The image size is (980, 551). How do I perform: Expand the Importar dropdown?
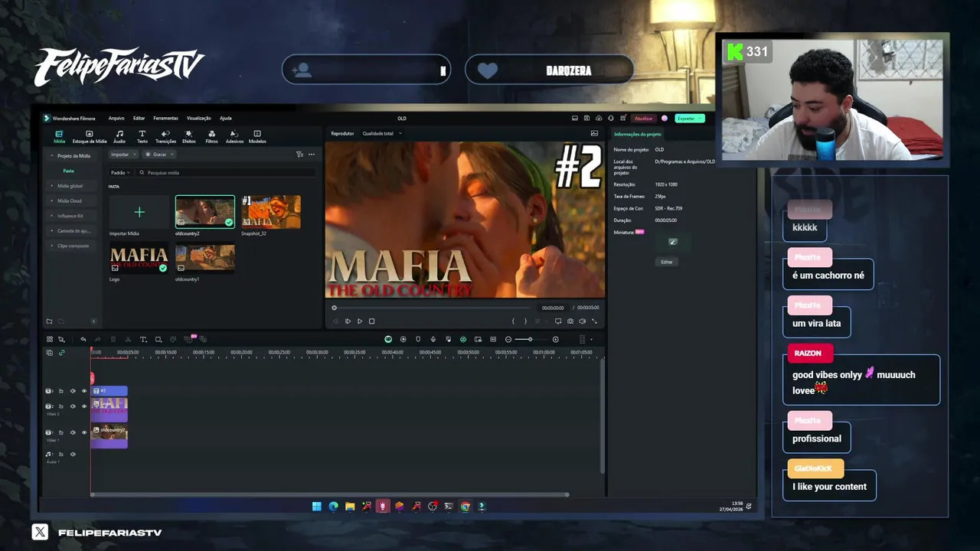pyautogui.click(x=122, y=155)
